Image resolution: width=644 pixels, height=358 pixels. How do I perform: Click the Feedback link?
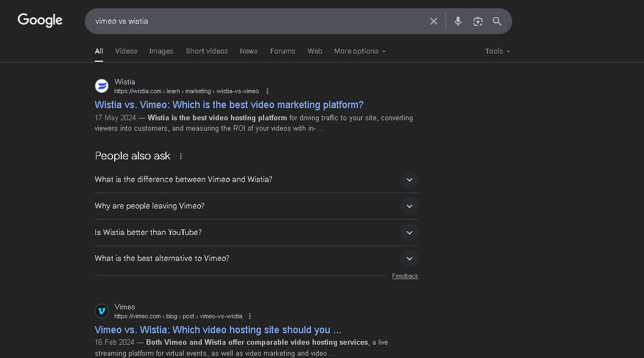click(405, 276)
